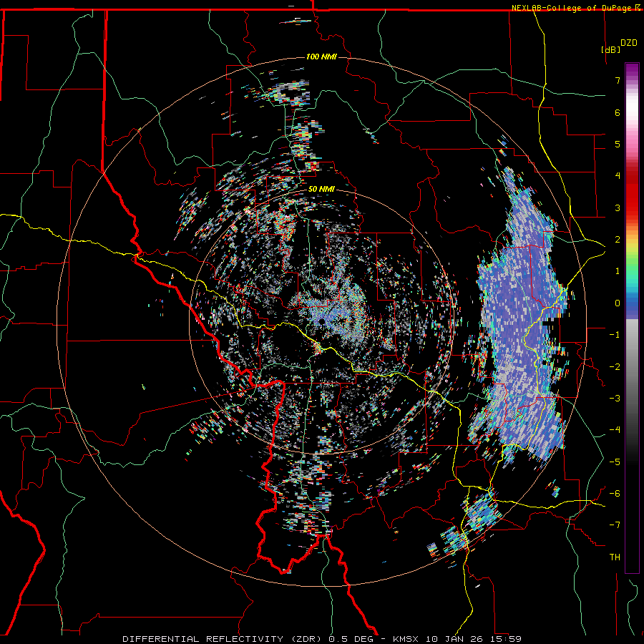Image resolution: width=644 pixels, height=644 pixels.
Task: Click the radar site center dot
Action: pos(321,321)
